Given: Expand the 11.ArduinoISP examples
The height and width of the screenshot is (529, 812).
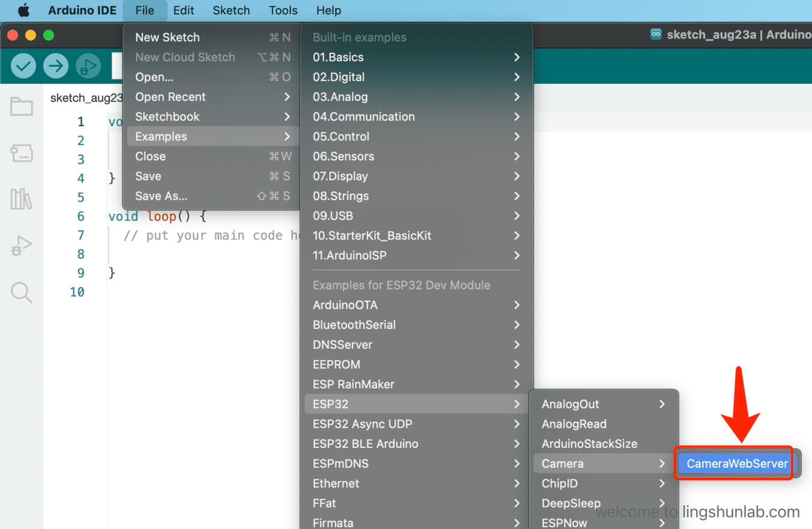Looking at the screenshot, I should click(416, 255).
